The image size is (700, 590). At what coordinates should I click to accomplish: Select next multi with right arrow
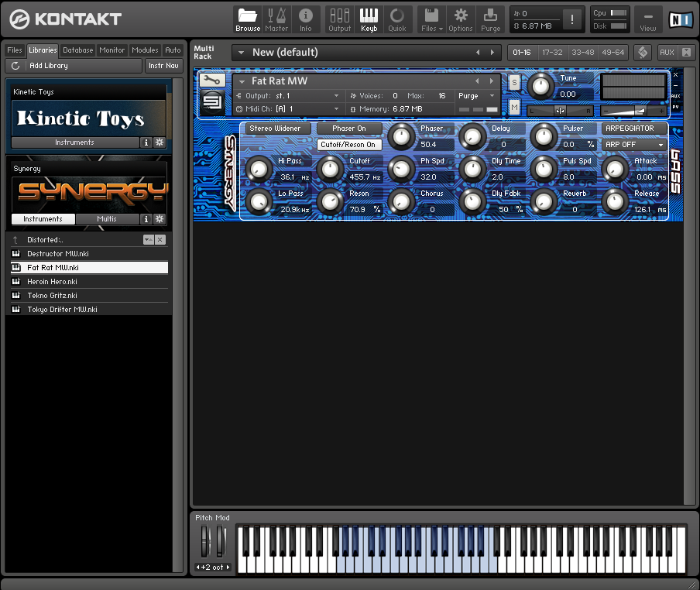492,53
